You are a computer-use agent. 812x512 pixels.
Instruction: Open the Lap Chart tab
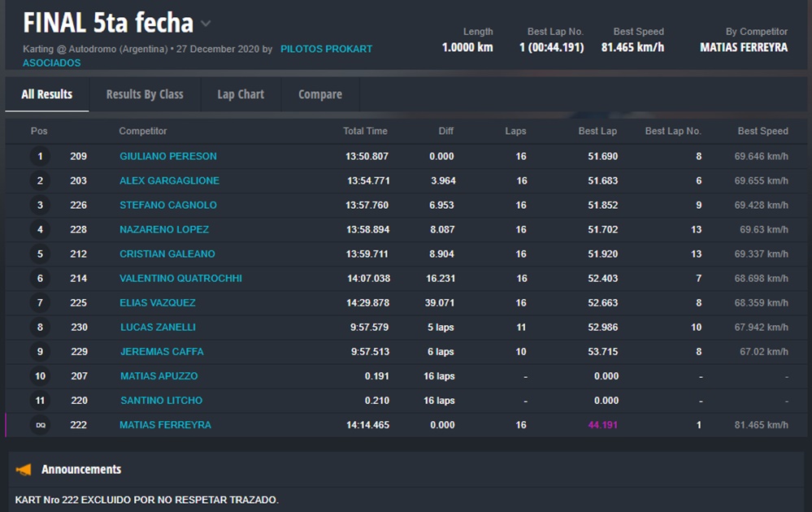241,94
